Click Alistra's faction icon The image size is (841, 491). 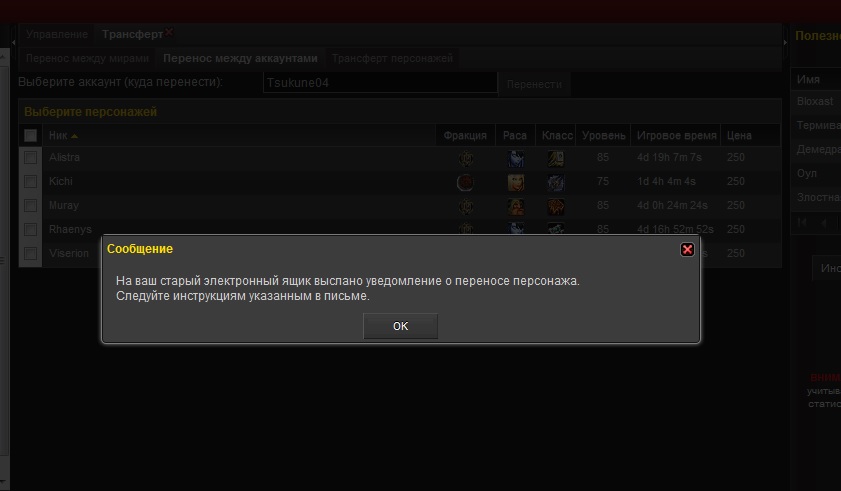tap(465, 158)
